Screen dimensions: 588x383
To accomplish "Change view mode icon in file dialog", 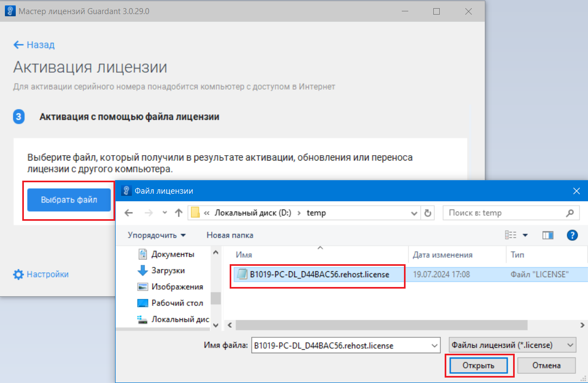I will pyautogui.click(x=511, y=235).
